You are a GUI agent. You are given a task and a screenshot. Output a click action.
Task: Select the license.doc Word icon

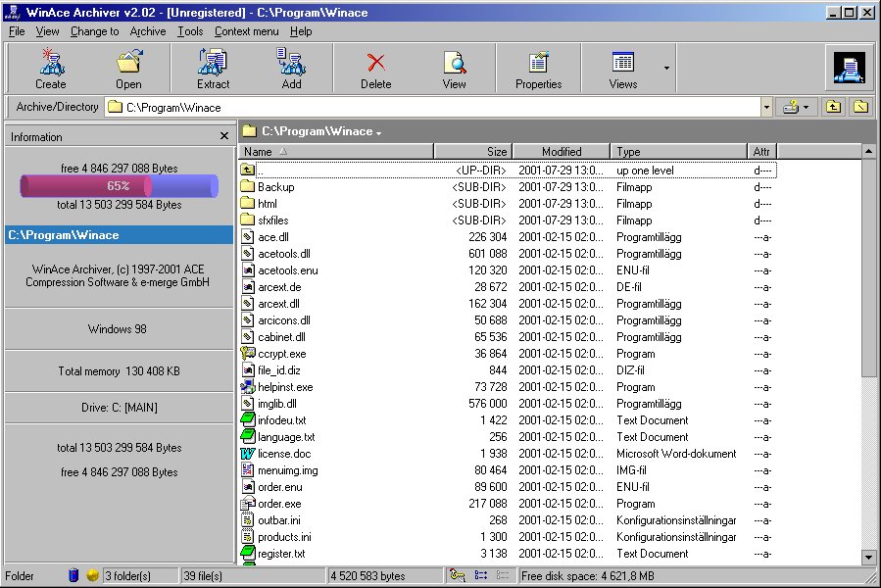click(248, 454)
